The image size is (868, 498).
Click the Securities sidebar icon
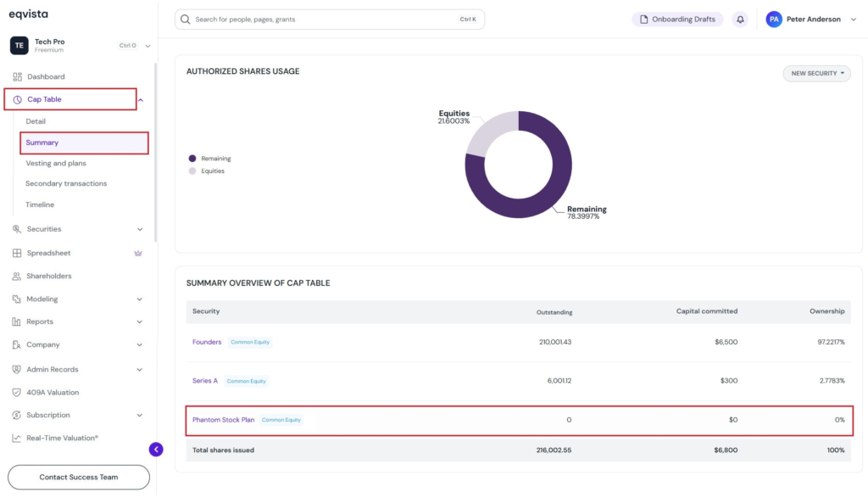coord(17,229)
